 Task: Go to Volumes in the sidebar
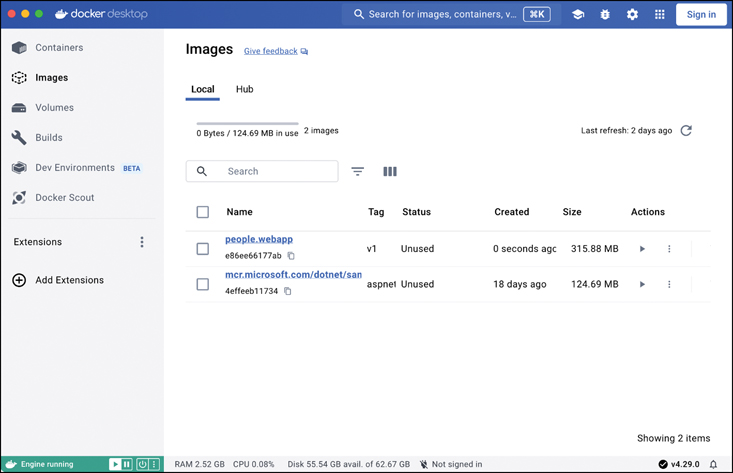tap(54, 108)
